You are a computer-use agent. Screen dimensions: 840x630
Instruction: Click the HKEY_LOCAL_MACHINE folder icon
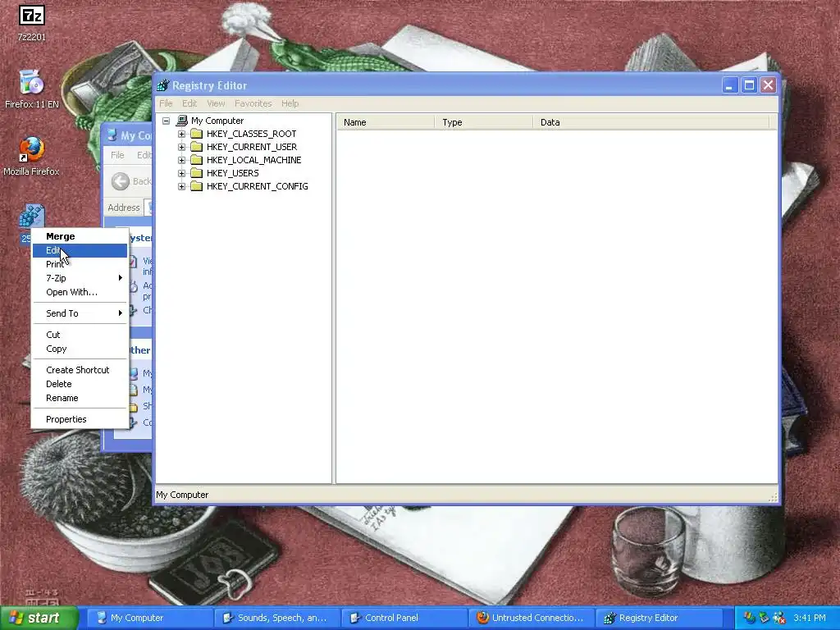pos(197,160)
